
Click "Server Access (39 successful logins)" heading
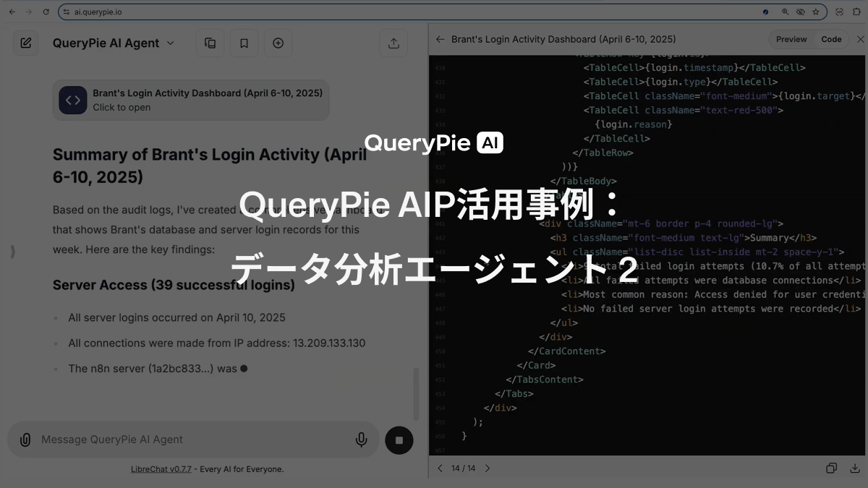[174, 285]
